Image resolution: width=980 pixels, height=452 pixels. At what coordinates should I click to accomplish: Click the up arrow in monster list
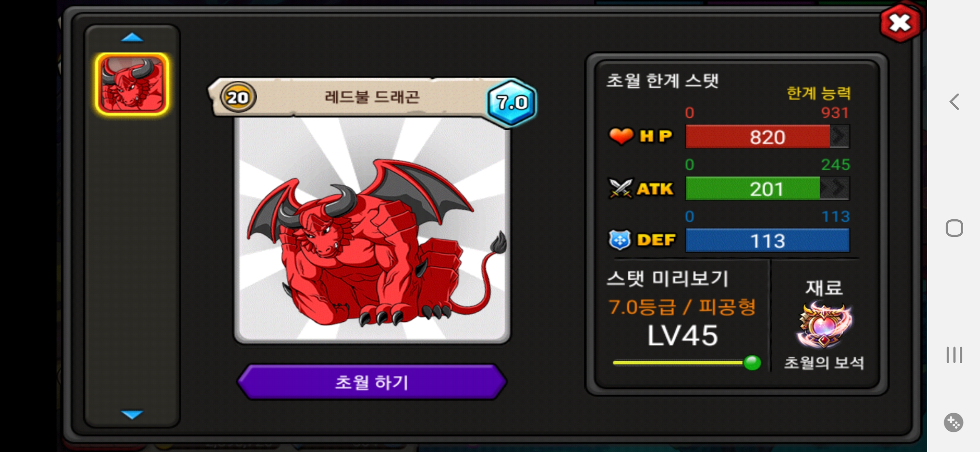point(132,38)
